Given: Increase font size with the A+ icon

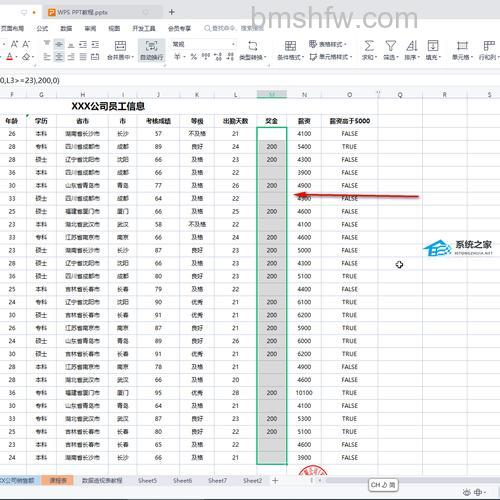Looking at the screenshot, I should (15, 44).
